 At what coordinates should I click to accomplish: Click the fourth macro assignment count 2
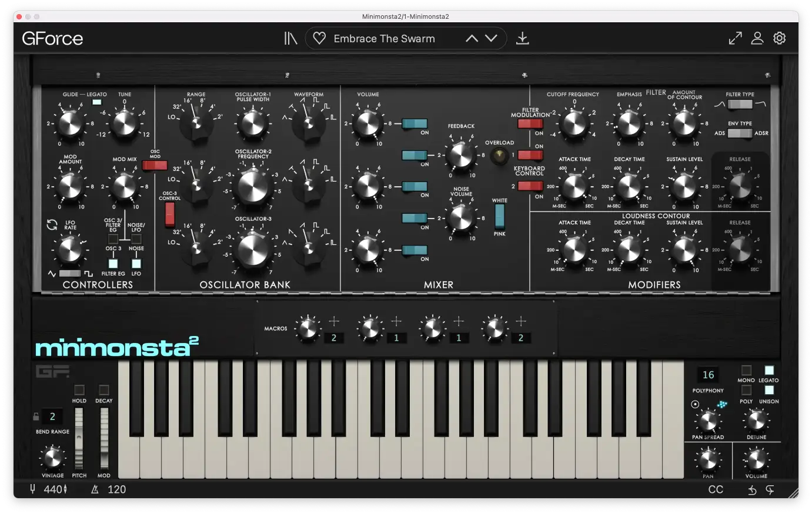click(x=521, y=338)
